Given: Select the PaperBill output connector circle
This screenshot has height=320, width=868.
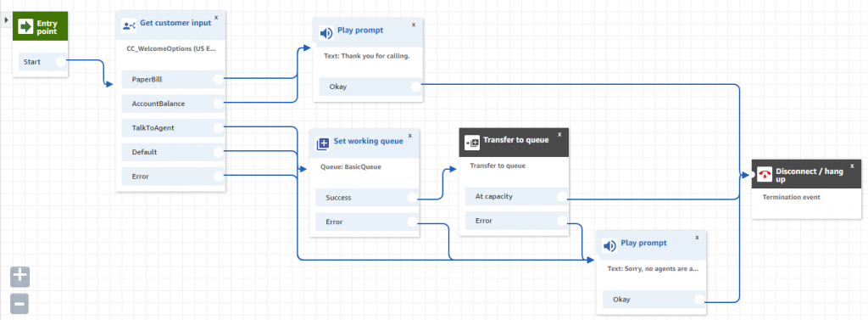Looking at the screenshot, I should (219, 79).
